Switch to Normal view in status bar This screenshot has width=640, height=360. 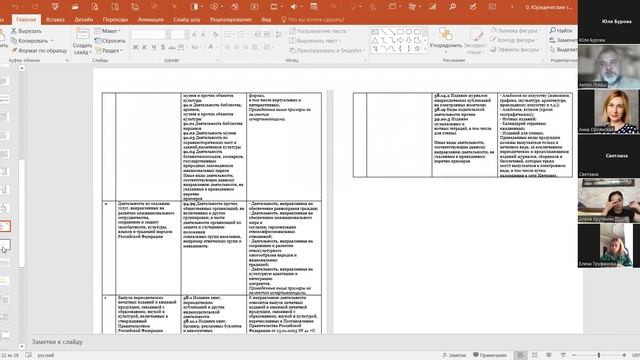click(x=520, y=355)
